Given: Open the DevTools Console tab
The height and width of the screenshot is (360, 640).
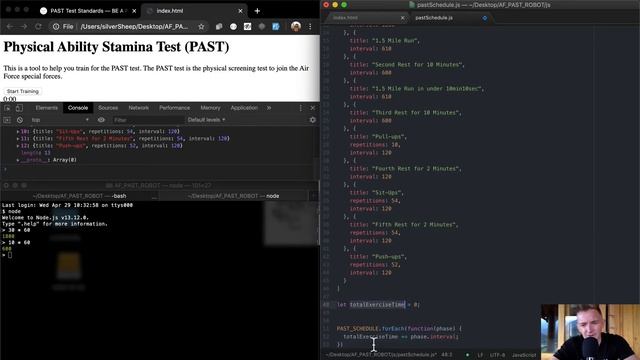Looking at the screenshot, I should pos(78,108).
